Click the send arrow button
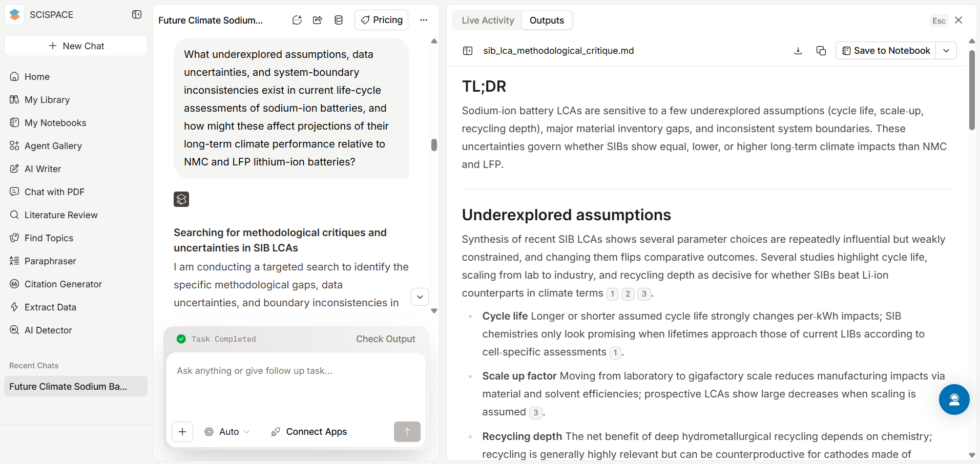This screenshot has width=980, height=464. [x=407, y=432]
